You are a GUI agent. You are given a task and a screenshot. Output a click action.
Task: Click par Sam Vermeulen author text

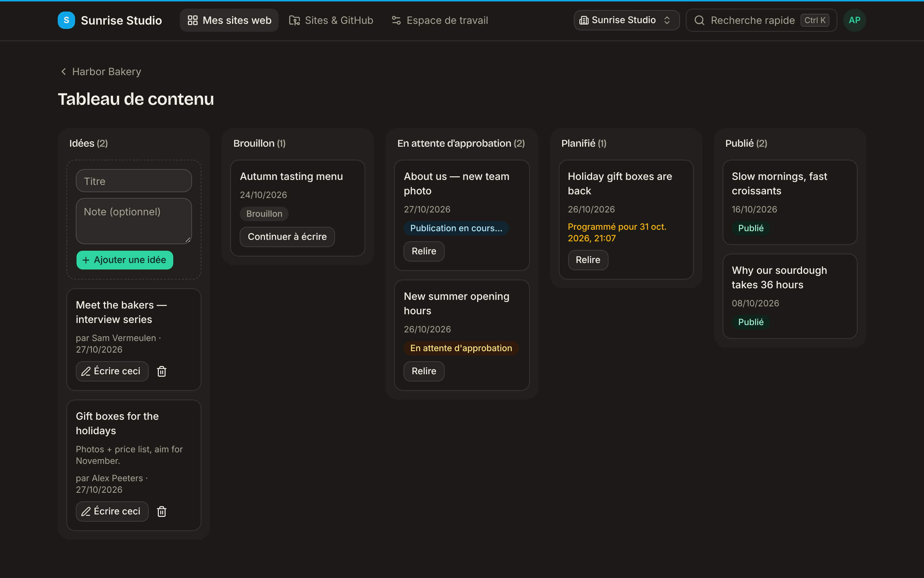pos(116,338)
